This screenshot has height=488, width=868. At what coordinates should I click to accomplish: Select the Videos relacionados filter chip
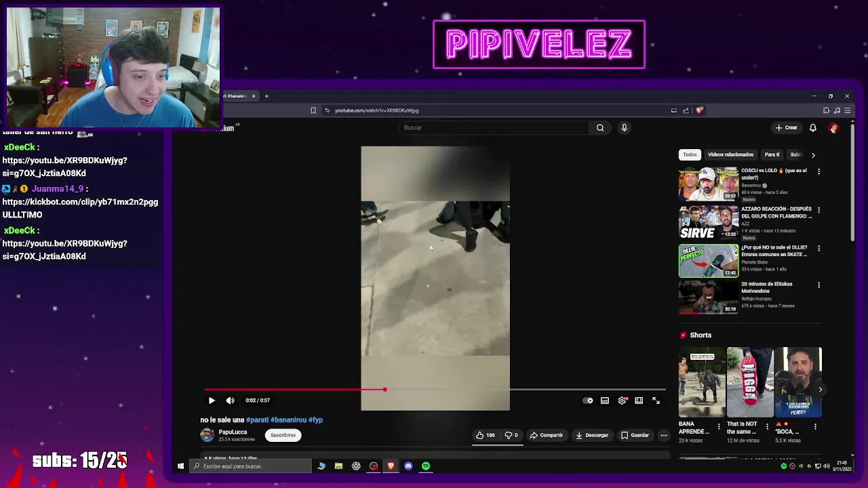click(x=730, y=155)
